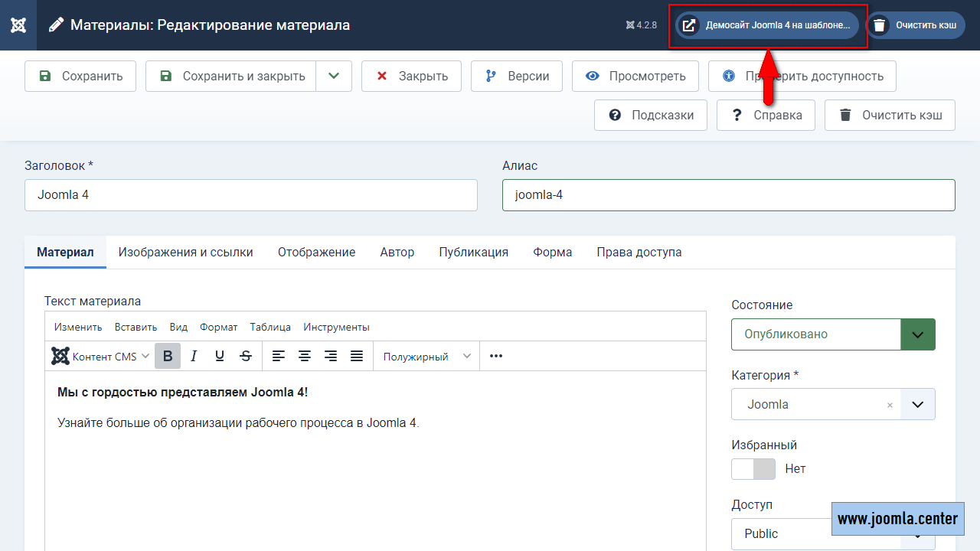Screen dimensions: 980x551
Task: Click the Закрыть button
Action: point(411,76)
